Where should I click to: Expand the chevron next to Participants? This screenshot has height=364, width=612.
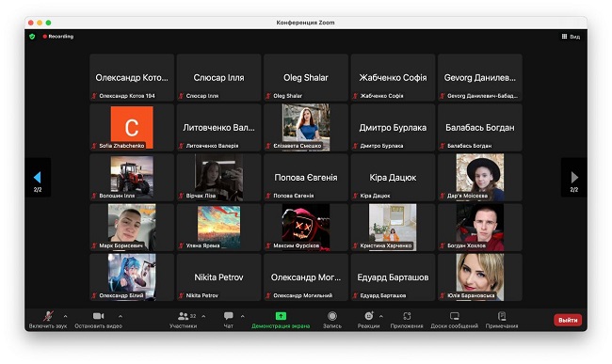click(203, 316)
